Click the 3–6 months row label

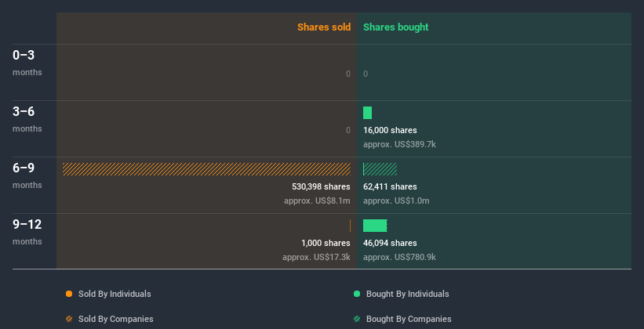pos(27,119)
